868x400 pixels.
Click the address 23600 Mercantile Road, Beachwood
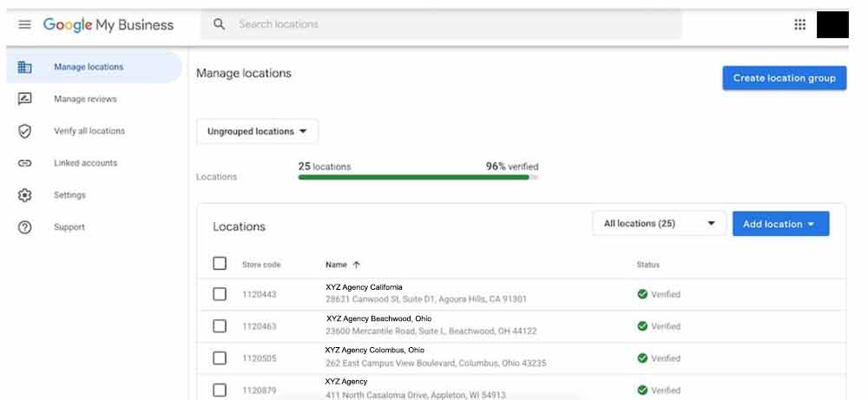(431, 331)
